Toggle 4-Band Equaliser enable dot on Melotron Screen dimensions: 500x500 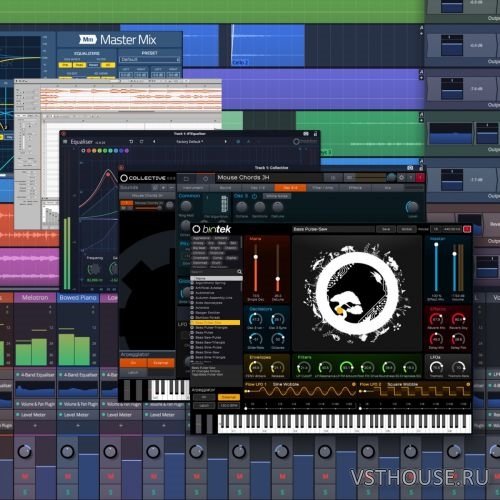18,375
